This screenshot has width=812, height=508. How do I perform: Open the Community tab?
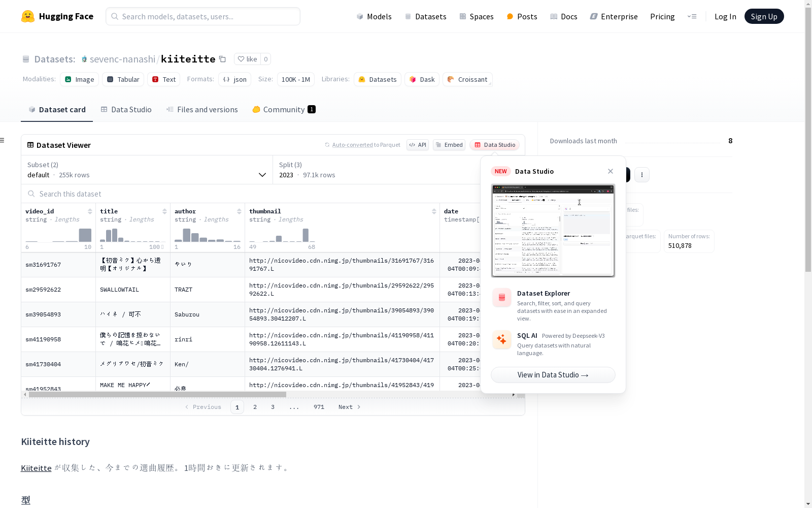pyautogui.click(x=284, y=109)
